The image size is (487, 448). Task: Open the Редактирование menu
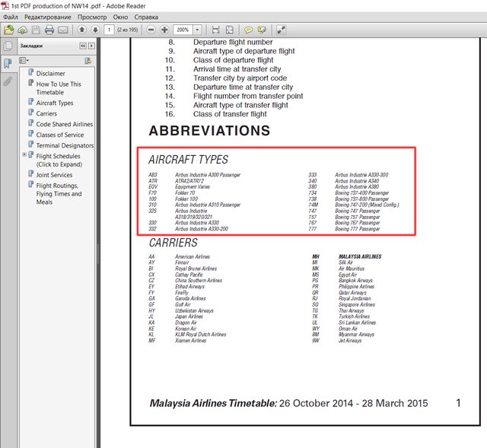(x=48, y=17)
